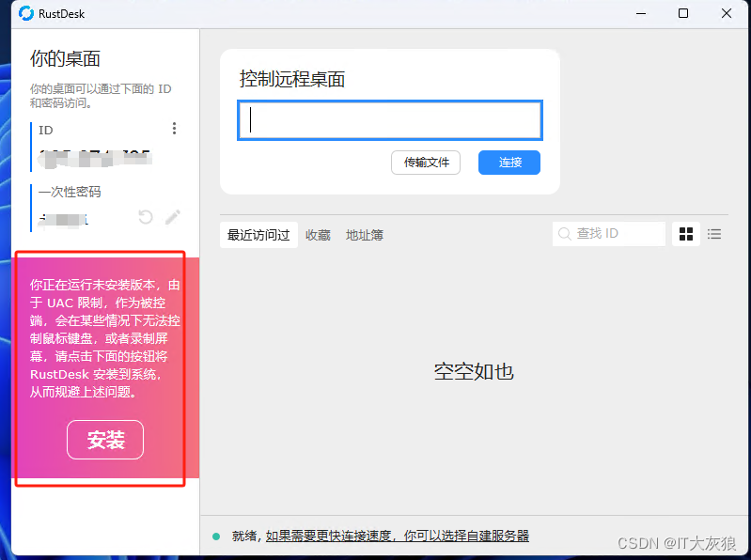This screenshot has width=751, height=560.
Task: Select the 地址簿 tab
Action: pos(365,235)
